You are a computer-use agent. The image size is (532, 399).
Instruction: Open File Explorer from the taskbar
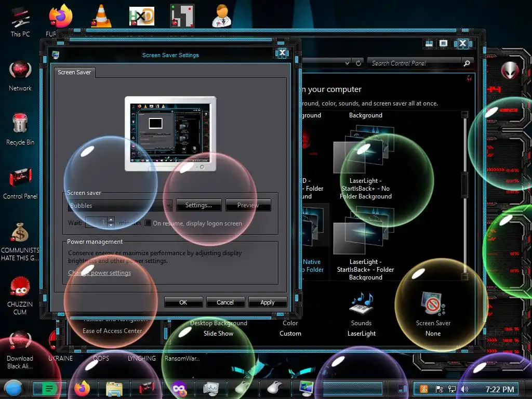114,389
